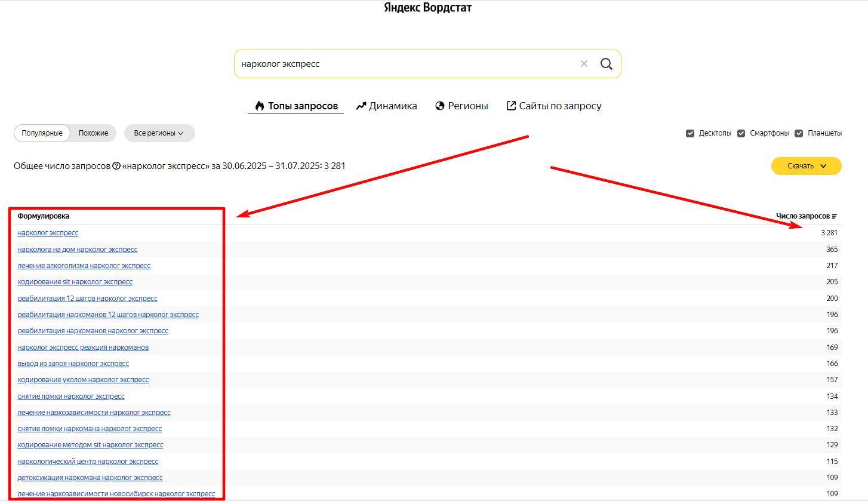
Task: Select the Популярные queries option
Action: (42, 133)
